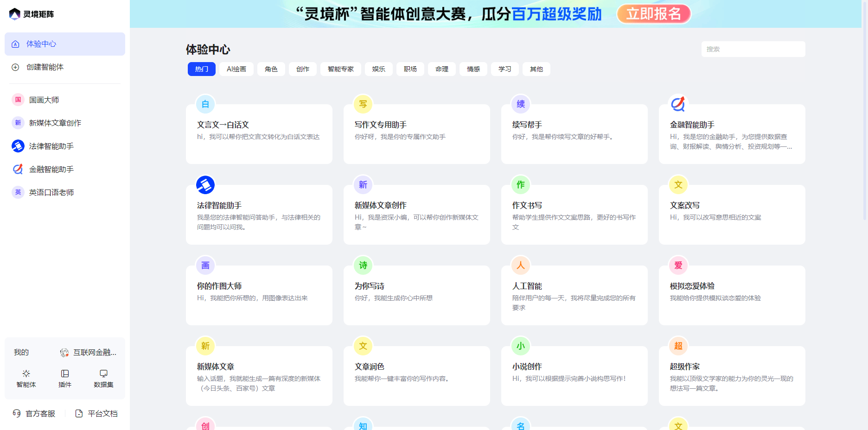Click the 官方客服 headset icon
Viewport: 868px width, 430px height.
click(17, 413)
